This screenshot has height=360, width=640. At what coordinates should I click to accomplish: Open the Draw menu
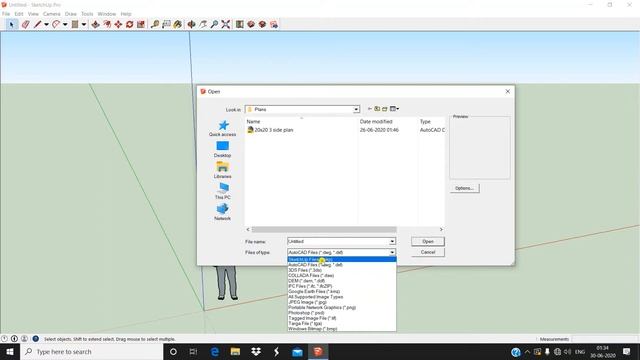(x=71, y=14)
